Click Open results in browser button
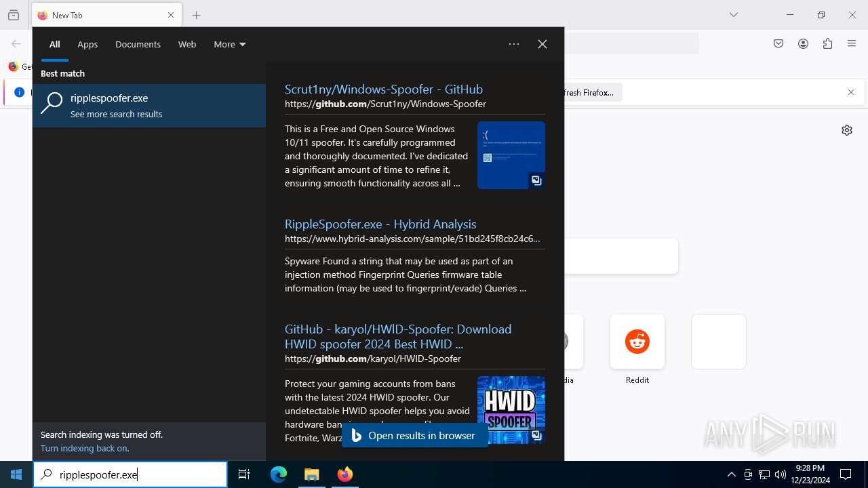The width and height of the screenshot is (868, 488). pos(415,435)
